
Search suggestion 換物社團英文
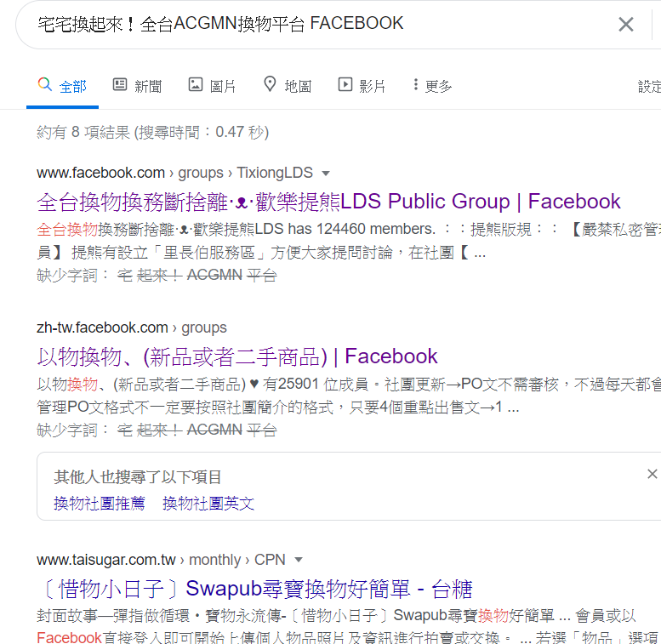tap(208, 504)
